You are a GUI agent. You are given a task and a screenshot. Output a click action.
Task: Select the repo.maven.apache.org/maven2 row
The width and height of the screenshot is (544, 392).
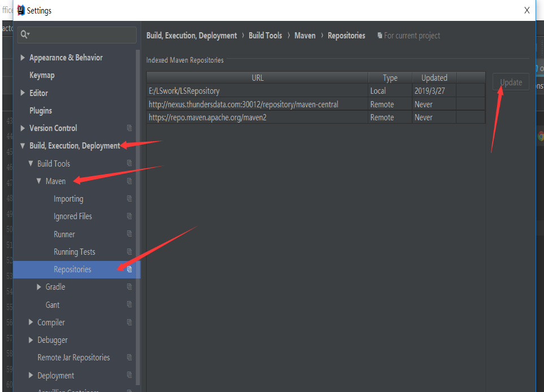(316, 117)
